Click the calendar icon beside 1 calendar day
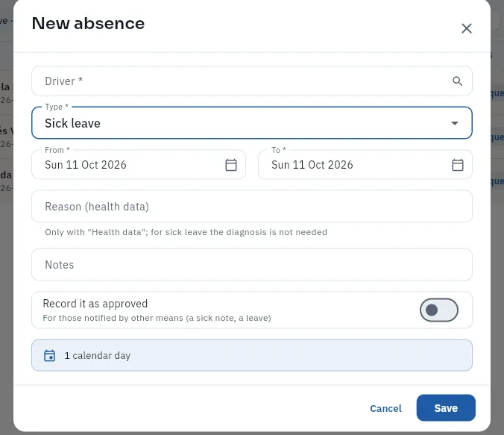The image size is (504, 435). coord(49,355)
